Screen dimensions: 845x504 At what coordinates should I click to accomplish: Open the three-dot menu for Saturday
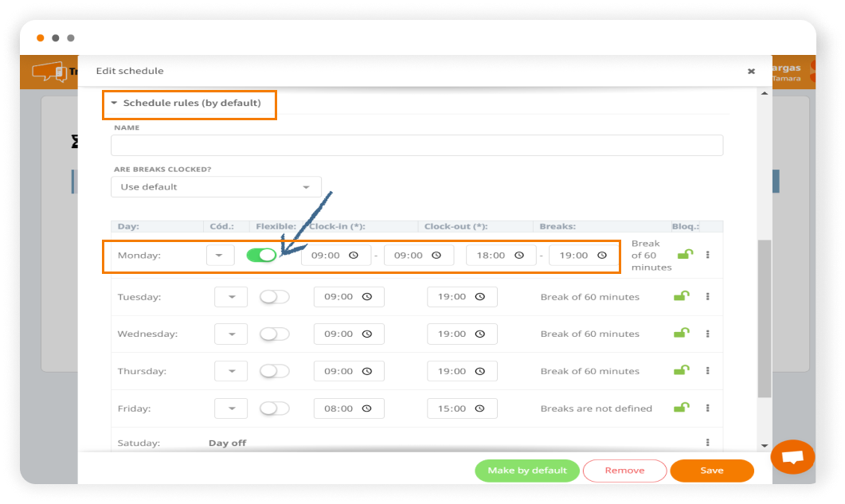click(x=707, y=443)
